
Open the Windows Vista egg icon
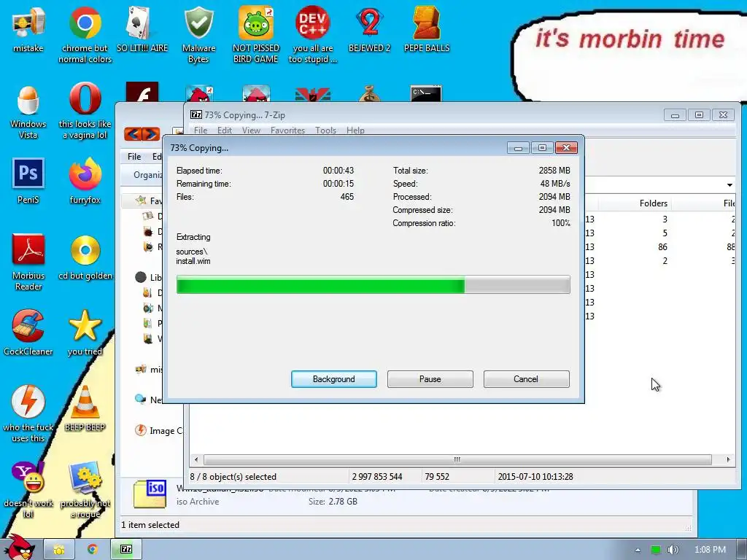[x=28, y=112]
